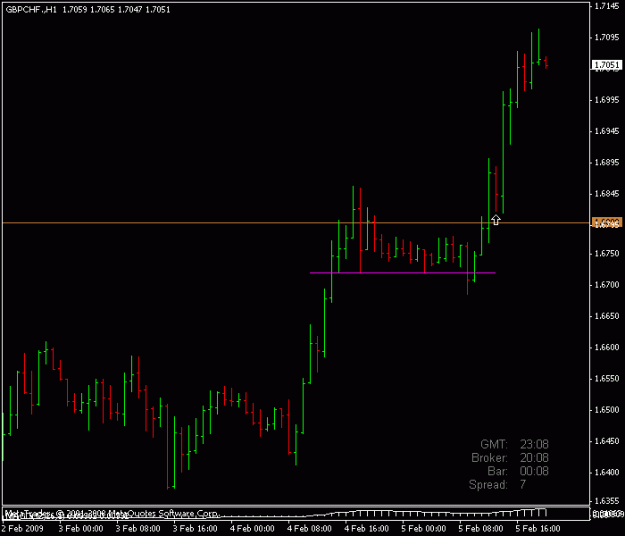This screenshot has width=625, height=536.
Task: Click the 1.6600 price axis label
Action: point(607,348)
